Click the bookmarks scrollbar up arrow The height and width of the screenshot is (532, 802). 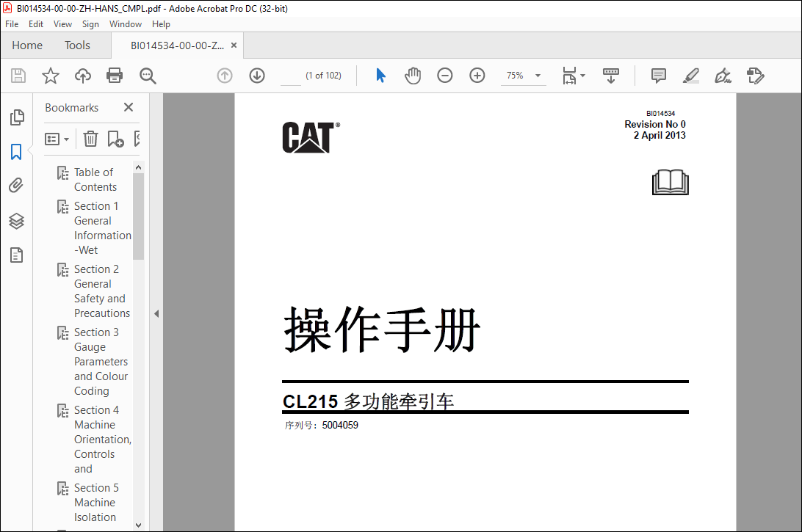point(138,167)
